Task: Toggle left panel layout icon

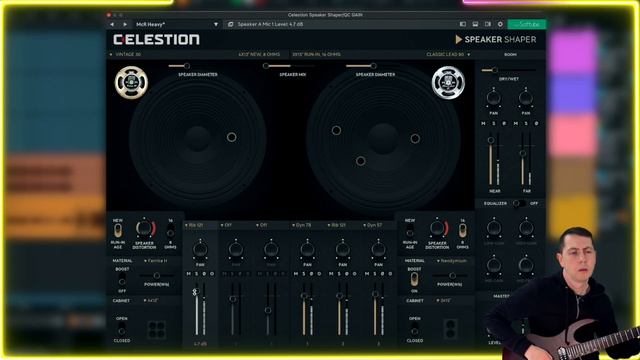Action: pyautogui.click(x=463, y=24)
